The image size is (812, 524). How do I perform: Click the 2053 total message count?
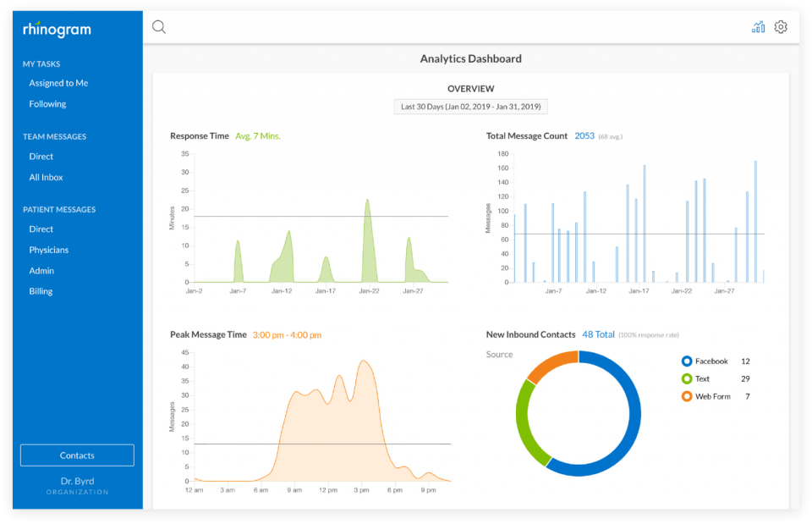pyautogui.click(x=584, y=135)
